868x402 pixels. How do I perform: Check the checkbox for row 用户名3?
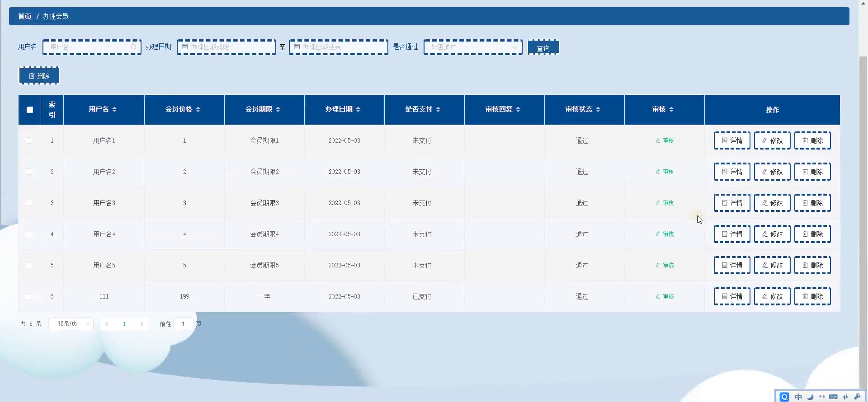pos(29,203)
